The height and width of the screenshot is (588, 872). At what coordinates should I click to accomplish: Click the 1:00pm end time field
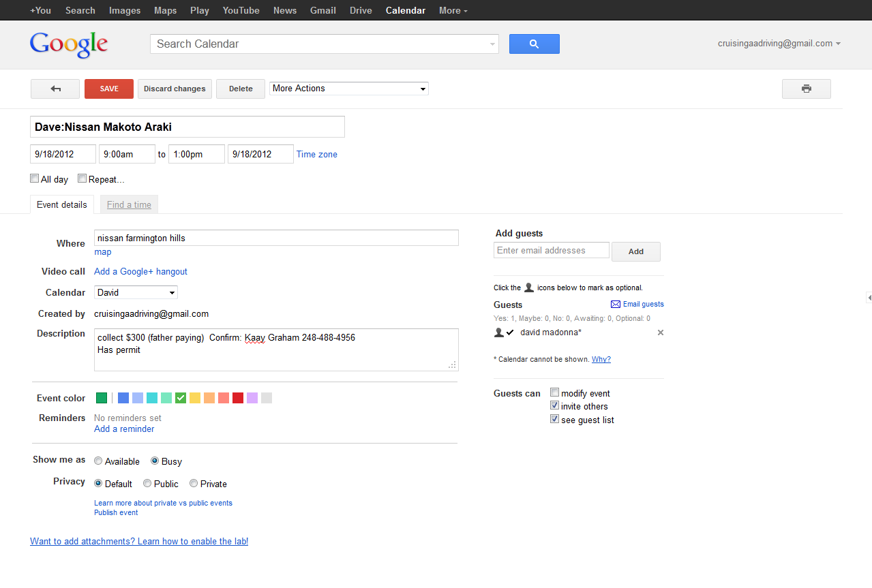click(x=196, y=154)
